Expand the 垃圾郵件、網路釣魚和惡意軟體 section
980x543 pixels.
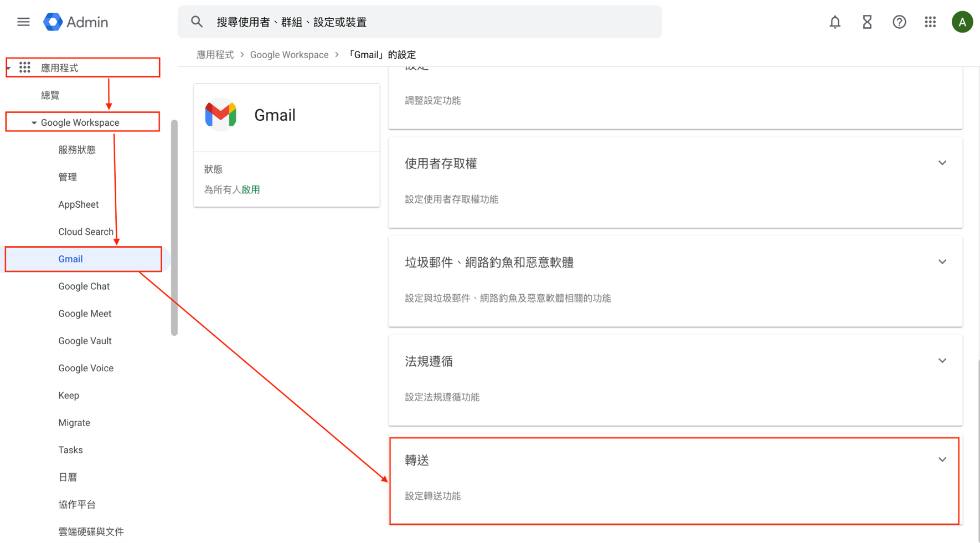(x=942, y=262)
